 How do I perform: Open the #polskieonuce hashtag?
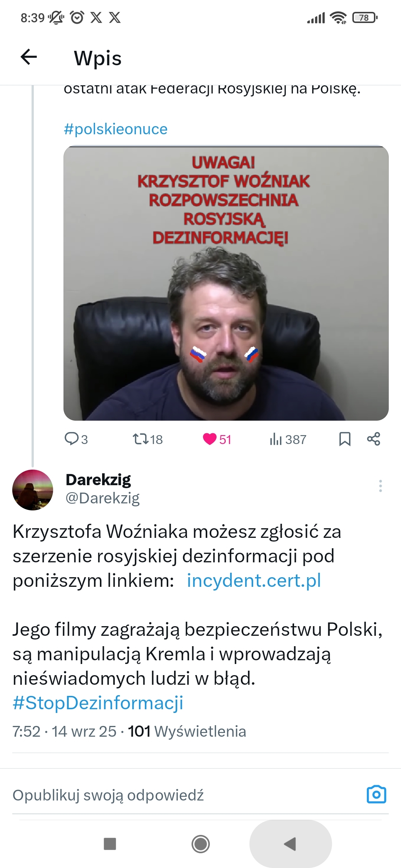pyautogui.click(x=115, y=129)
